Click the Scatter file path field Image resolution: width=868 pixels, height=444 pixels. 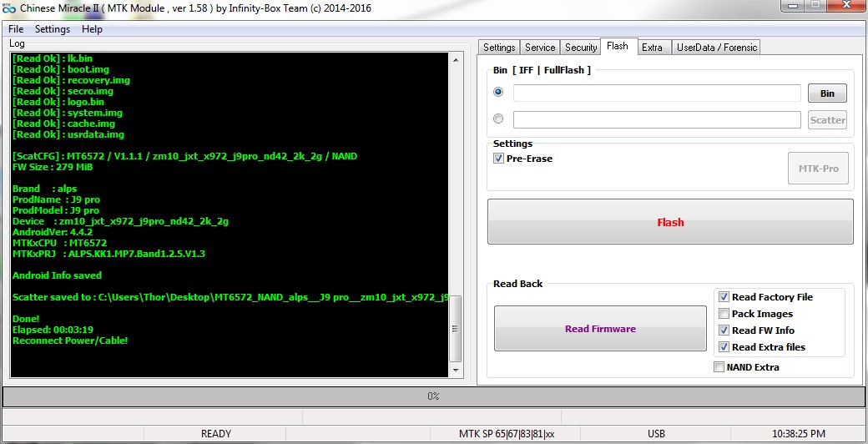[657, 119]
